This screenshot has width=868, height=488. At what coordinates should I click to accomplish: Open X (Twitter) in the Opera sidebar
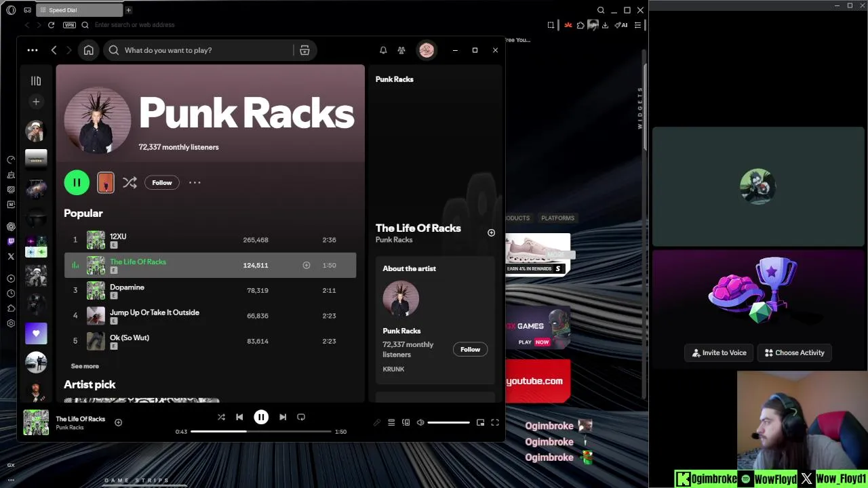tap(11, 256)
